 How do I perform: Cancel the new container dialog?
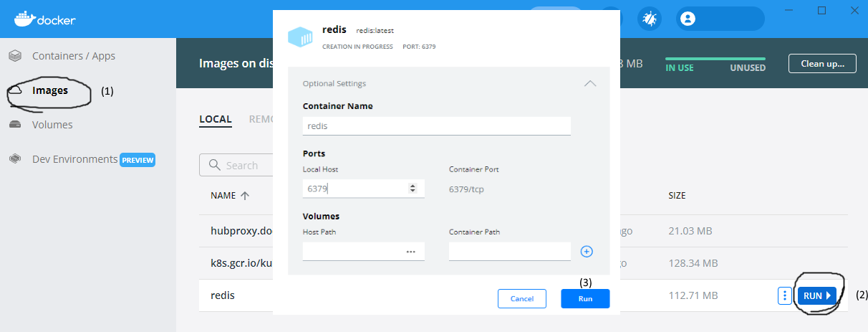522,298
